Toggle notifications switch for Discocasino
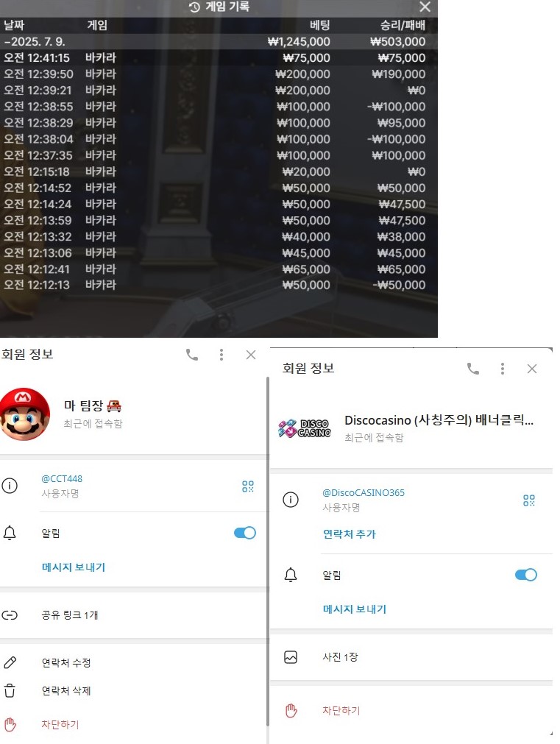The width and height of the screenshot is (560, 744). coord(526,575)
